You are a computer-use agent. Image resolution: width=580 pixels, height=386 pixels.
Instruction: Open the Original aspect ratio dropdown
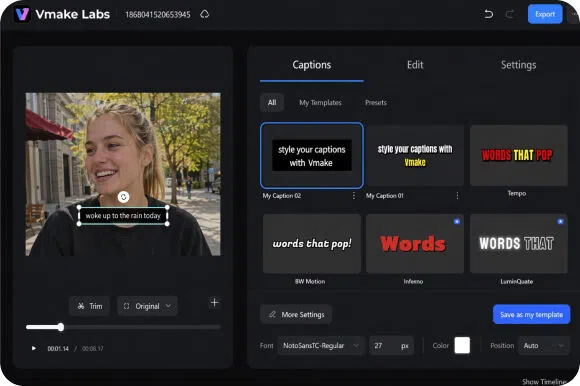pos(147,306)
